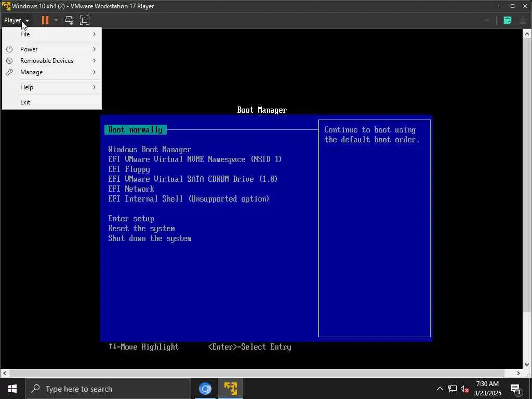Open the Help submenu

tap(52, 87)
